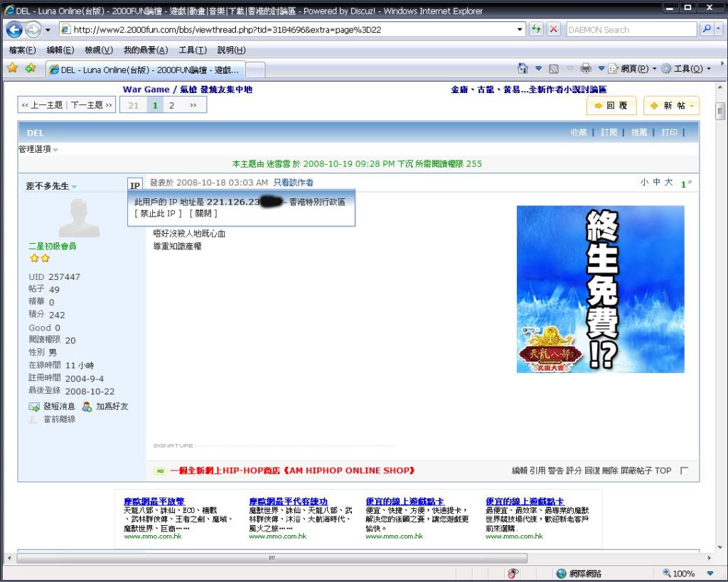Expand the 管理選項 dropdown

38,149
